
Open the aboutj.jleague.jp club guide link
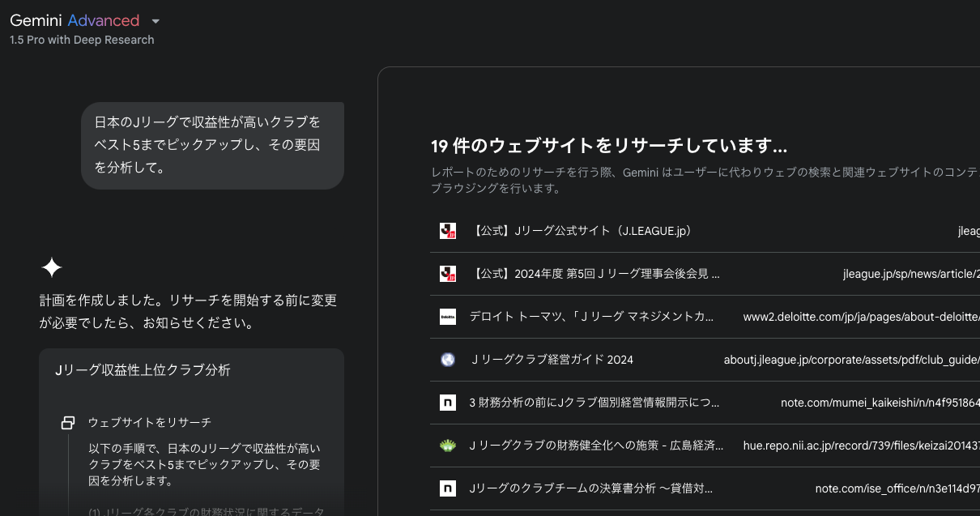tap(852, 359)
